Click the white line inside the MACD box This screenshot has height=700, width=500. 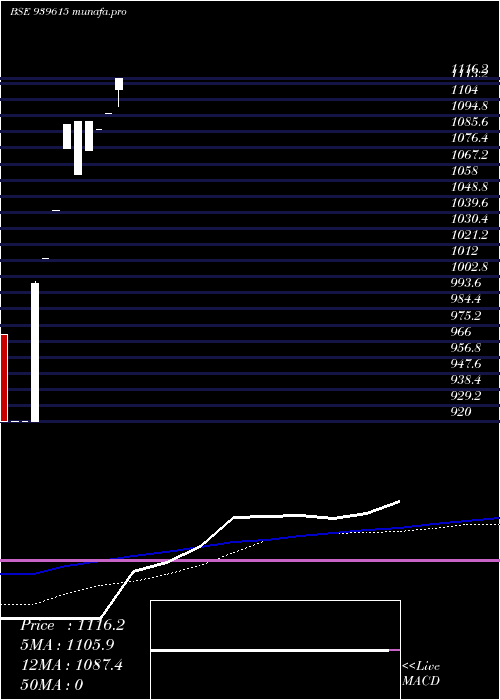pyautogui.click(x=270, y=650)
